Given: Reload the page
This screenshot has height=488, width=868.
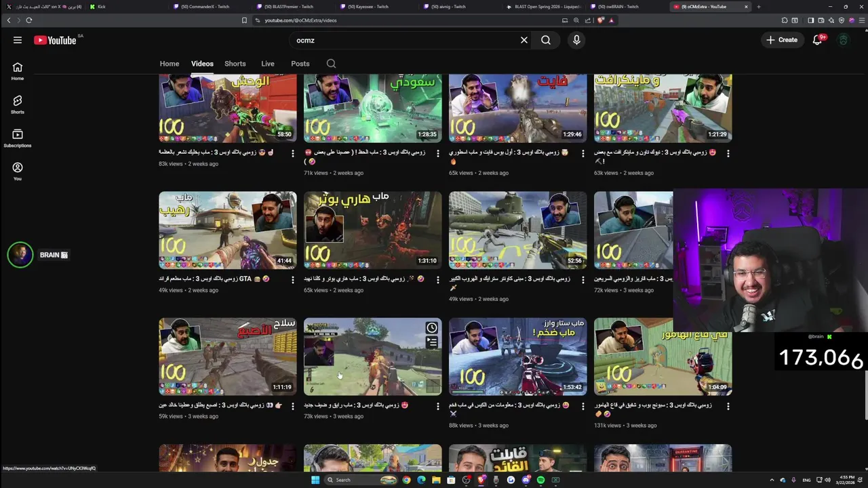Looking at the screenshot, I should coord(29,20).
